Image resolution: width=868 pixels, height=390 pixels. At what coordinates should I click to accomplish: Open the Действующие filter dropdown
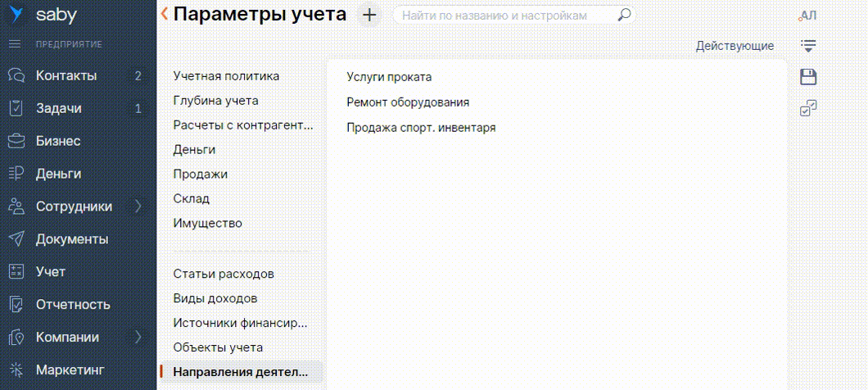[x=735, y=46]
